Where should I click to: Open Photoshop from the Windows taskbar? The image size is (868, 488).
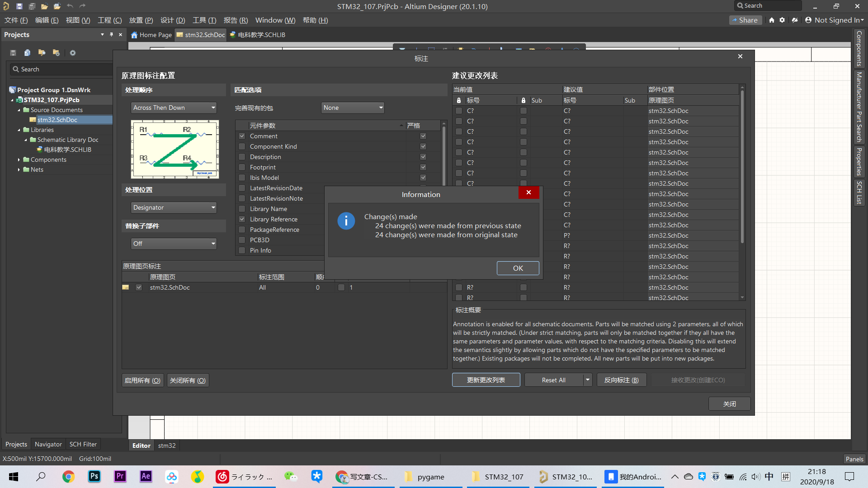pos(94,476)
